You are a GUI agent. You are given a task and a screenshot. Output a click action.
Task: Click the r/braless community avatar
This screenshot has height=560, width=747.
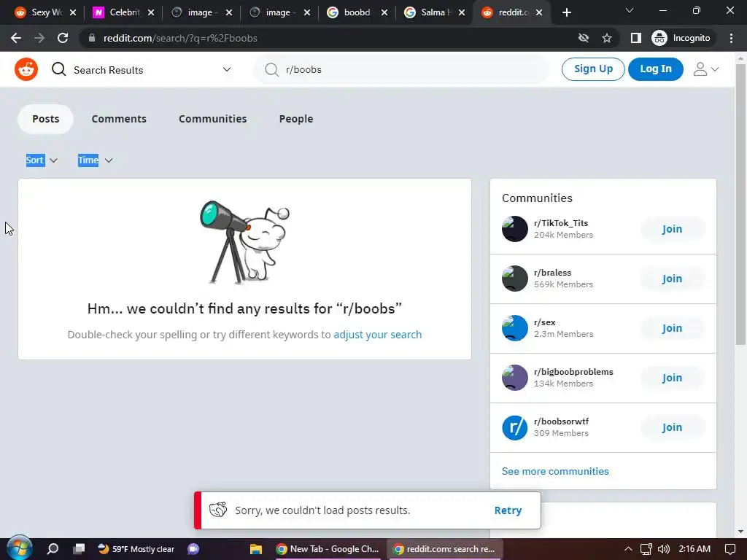click(x=514, y=279)
